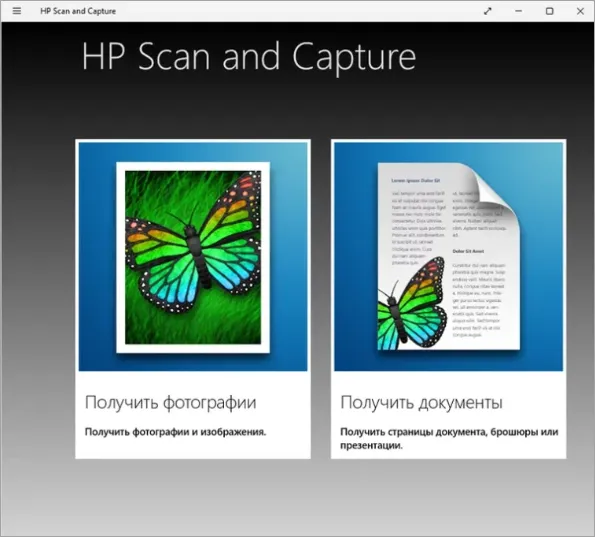This screenshot has height=537, width=595.
Task: Minimize the HP Scan and Capture window
Action: pyautogui.click(x=519, y=11)
